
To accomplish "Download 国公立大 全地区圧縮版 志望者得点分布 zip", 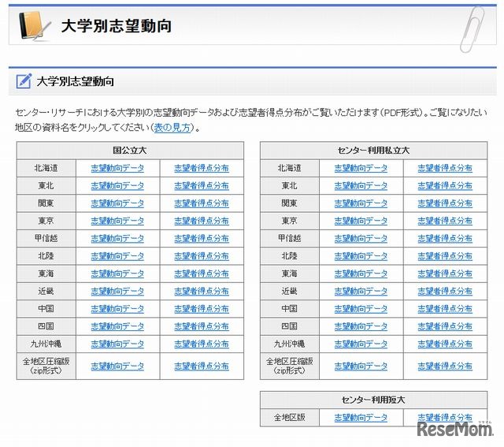I will 202,367.
